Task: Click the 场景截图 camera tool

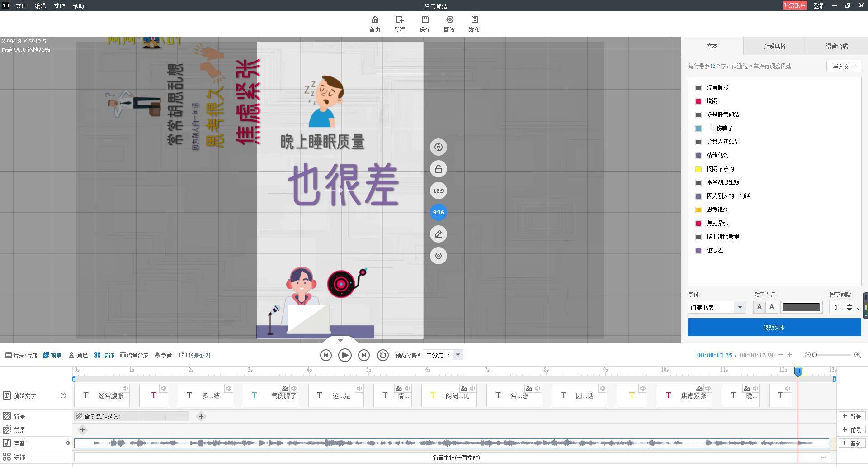Action: pyautogui.click(x=195, y=355)
